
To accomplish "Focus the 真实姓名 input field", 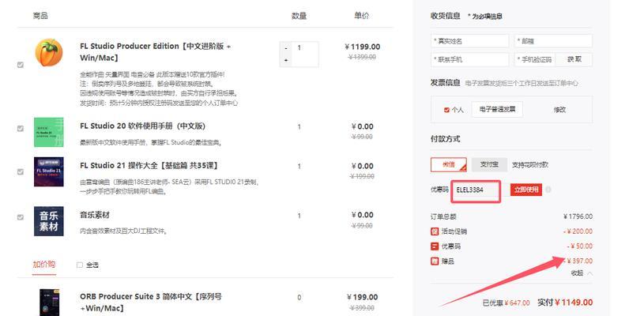I will [x=470, y=41].
